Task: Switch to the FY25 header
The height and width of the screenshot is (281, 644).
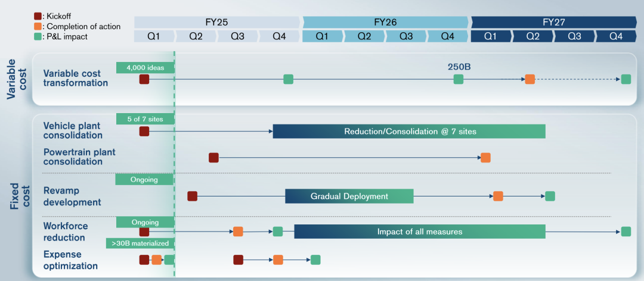Action: coord(218,23)
